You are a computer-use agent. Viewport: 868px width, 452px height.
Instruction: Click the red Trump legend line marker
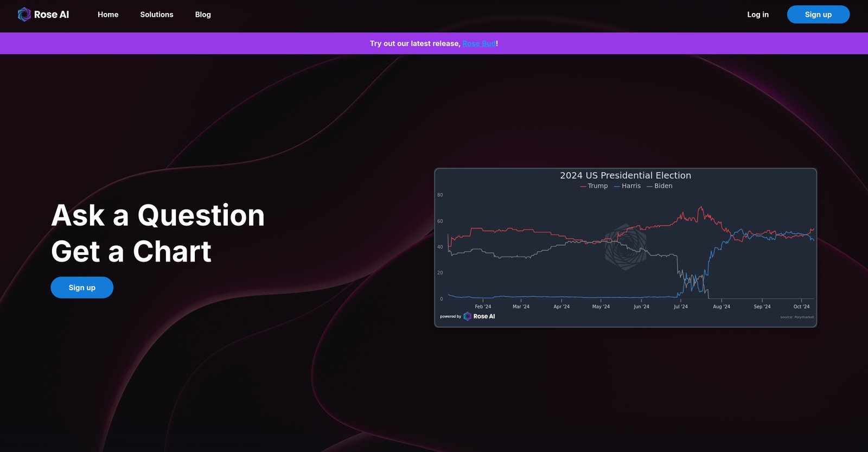pyautogui.click(x=583, y=186)
